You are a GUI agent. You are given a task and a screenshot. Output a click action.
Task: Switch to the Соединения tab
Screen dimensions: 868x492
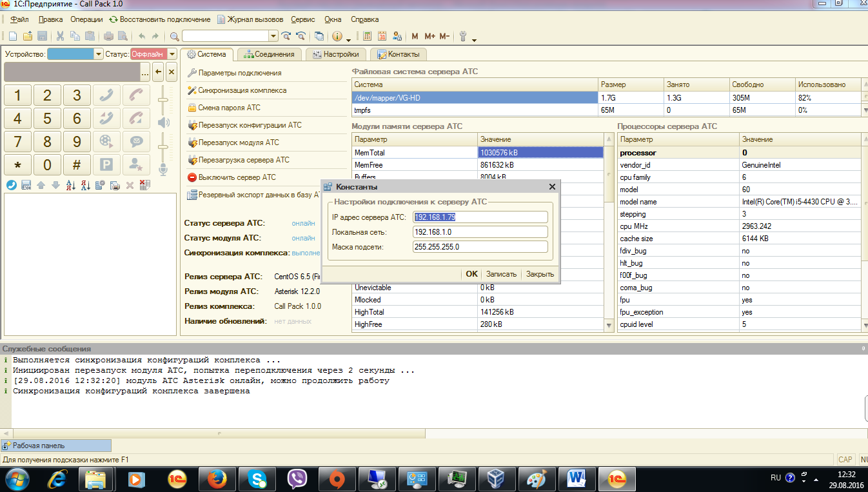tap(268, 54)
